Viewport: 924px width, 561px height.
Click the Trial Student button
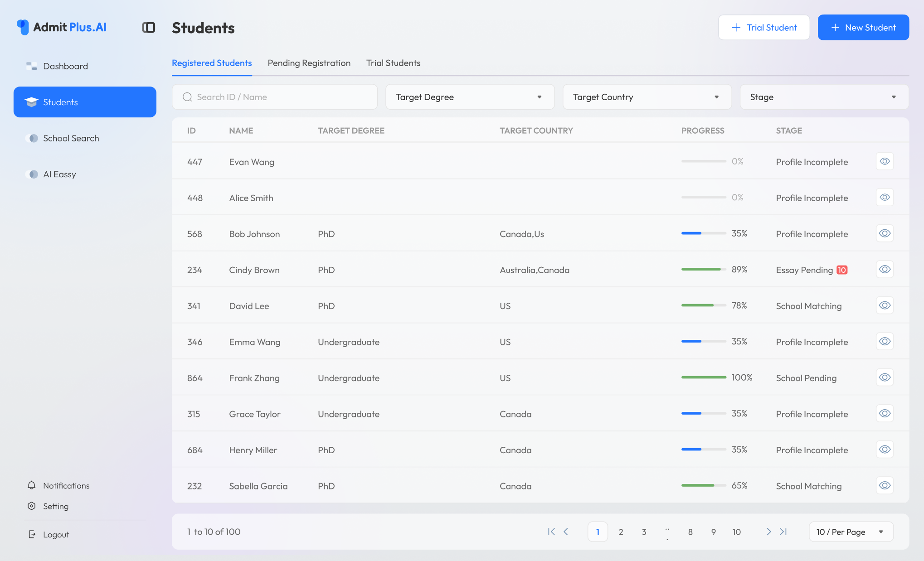coord(764,28)
